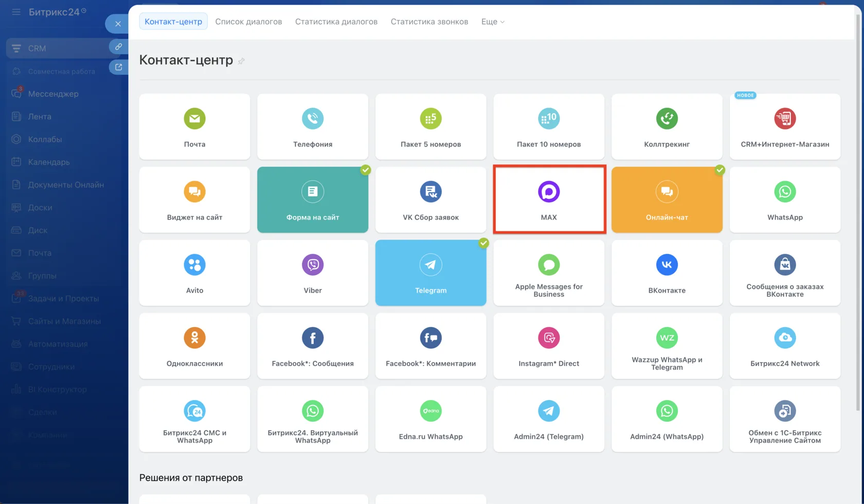Select the Контакт-центр tab
This screenshot has width=864, height=504.
[173, 22]
